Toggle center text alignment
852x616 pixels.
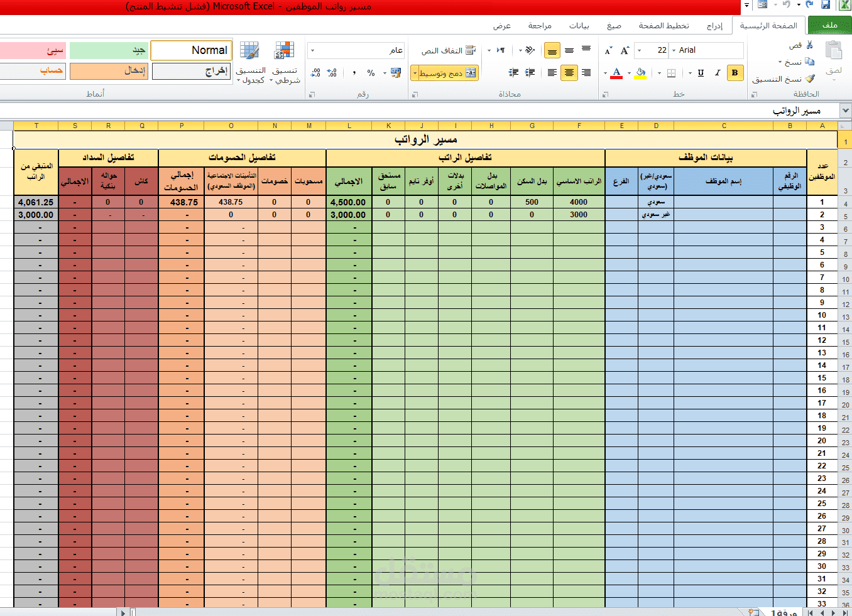tap(569, 72)
